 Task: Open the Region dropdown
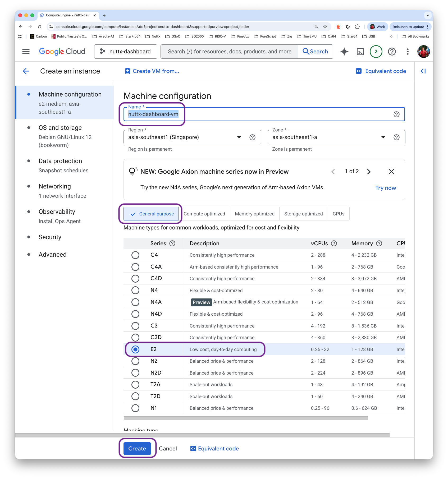pyautogui.click(x=239, y=137)
